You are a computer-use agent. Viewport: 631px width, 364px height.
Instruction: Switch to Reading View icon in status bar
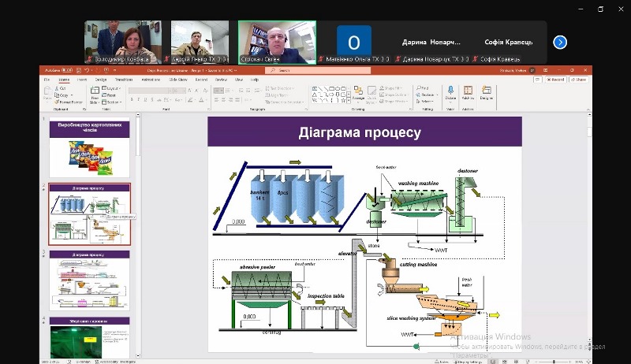[516, 361]
